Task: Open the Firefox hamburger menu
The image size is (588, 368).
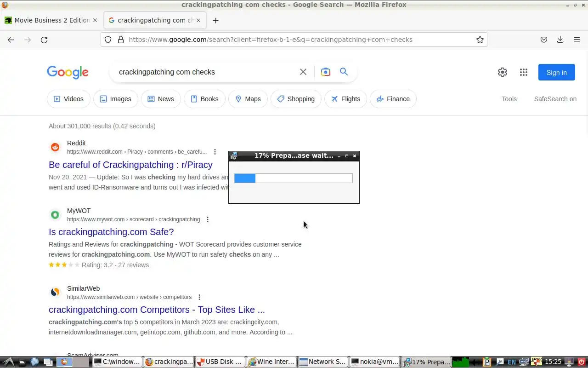Action: [577, 40]
